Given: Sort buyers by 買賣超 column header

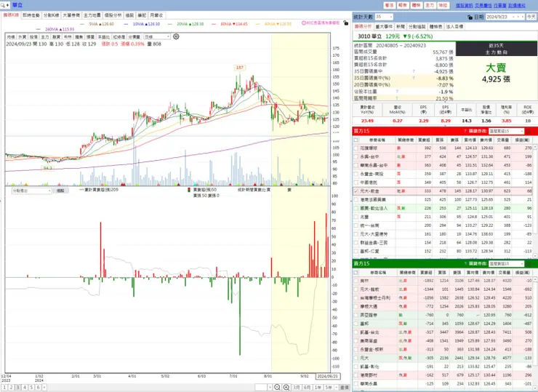Looking at the screenshot, I should (424, 140).
